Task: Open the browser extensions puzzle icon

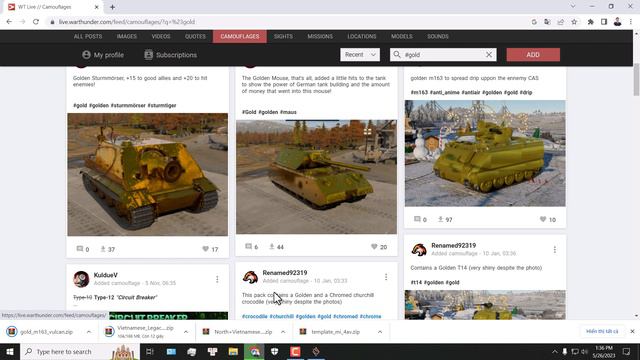Action: (590, 22)
